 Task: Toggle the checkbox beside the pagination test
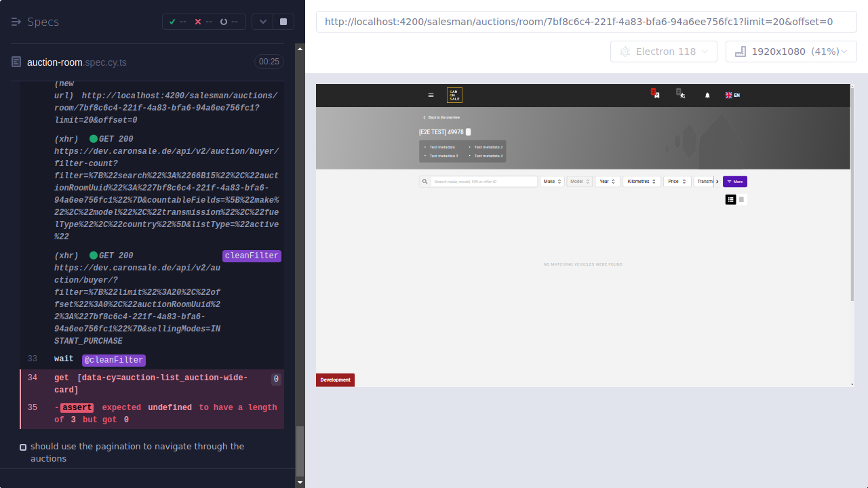22,447
